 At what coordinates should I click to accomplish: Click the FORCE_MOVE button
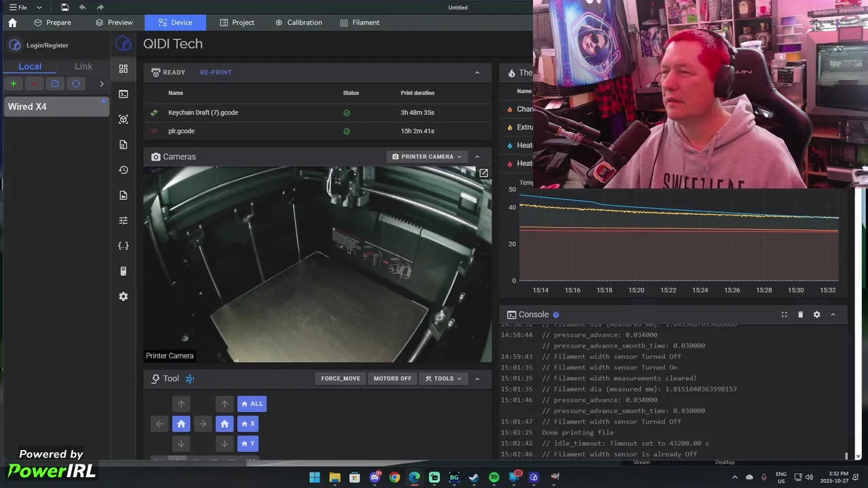[340, 379]
